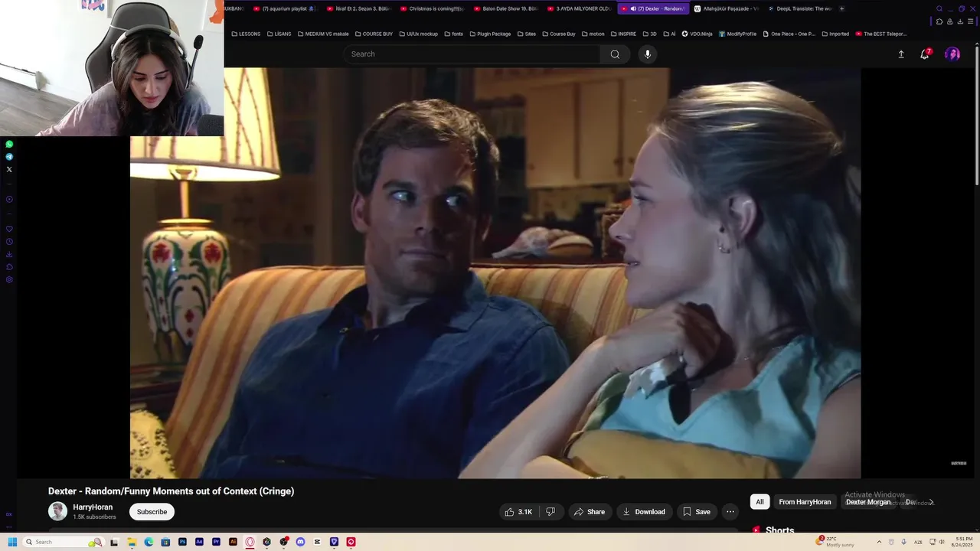980x551 pixels.
Task: Open YouTube notifications bell
Action: (x=925, y=54)
